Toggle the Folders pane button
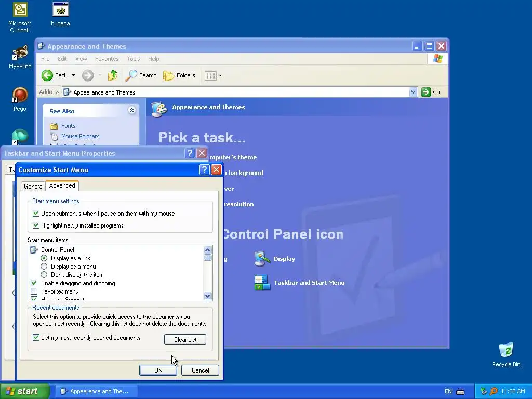This screenshot has width=532, height=399. point(179,75)
